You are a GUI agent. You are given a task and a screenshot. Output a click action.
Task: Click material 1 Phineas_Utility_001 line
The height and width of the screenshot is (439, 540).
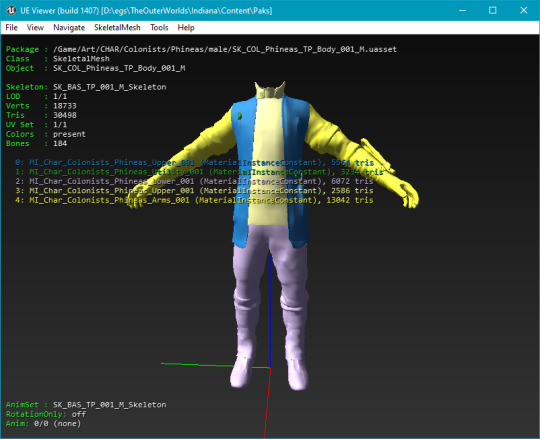[x=199, y=172]
